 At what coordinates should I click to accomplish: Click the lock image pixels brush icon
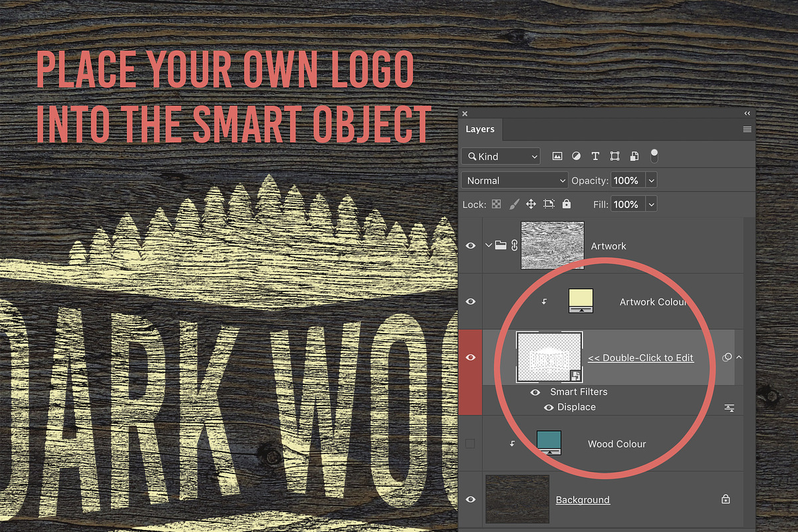pos(513,204)
